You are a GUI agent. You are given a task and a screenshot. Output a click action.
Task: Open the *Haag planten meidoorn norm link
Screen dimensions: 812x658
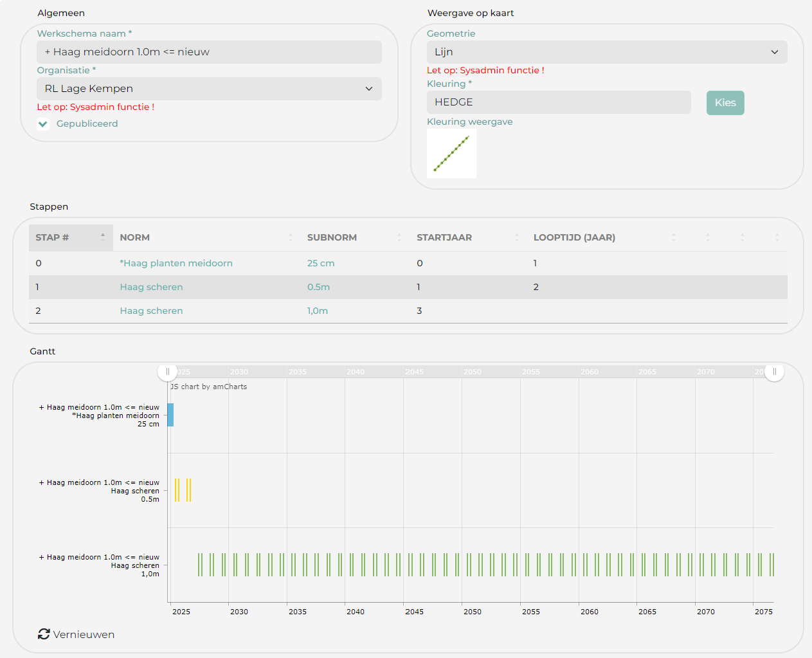(176, 263)
